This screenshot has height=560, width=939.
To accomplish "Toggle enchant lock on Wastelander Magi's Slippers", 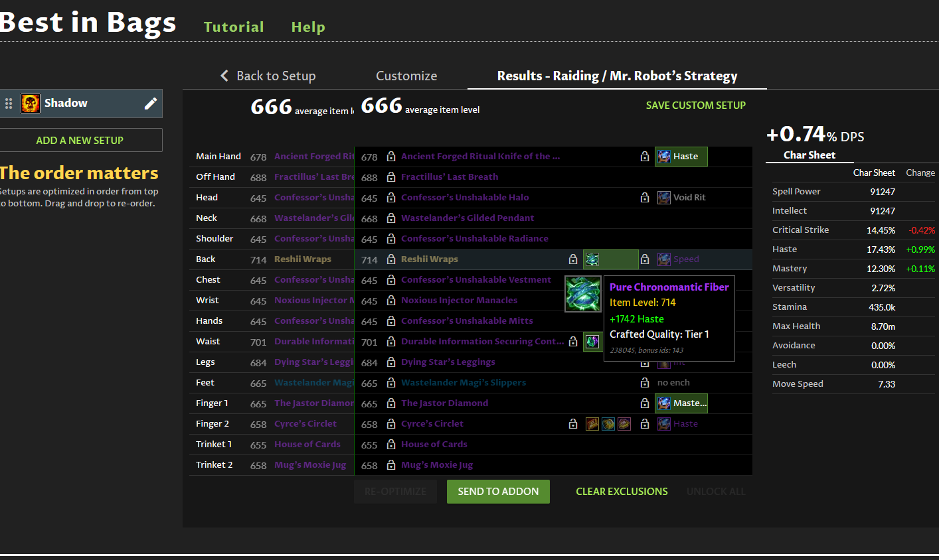I will click(x=644, y=383).
